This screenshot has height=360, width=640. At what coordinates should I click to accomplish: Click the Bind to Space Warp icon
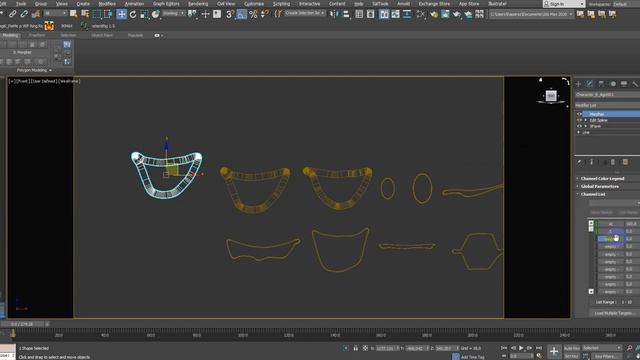36,14
